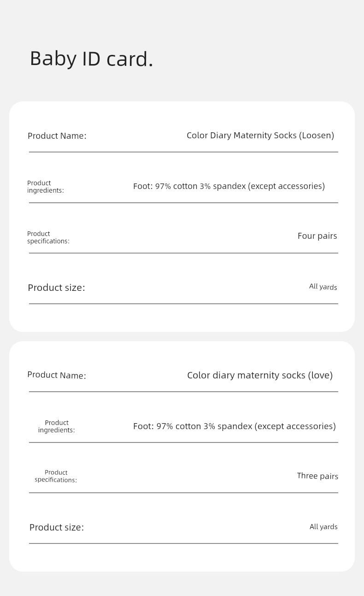
Task: Select the first card's cotton and spandex text
Action: pos(229,186)
